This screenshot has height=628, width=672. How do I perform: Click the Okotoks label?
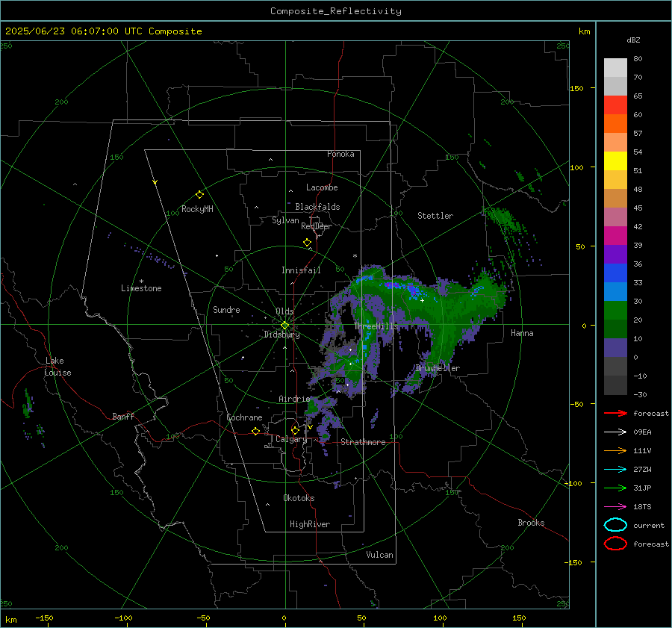click(x=299, y=498)
